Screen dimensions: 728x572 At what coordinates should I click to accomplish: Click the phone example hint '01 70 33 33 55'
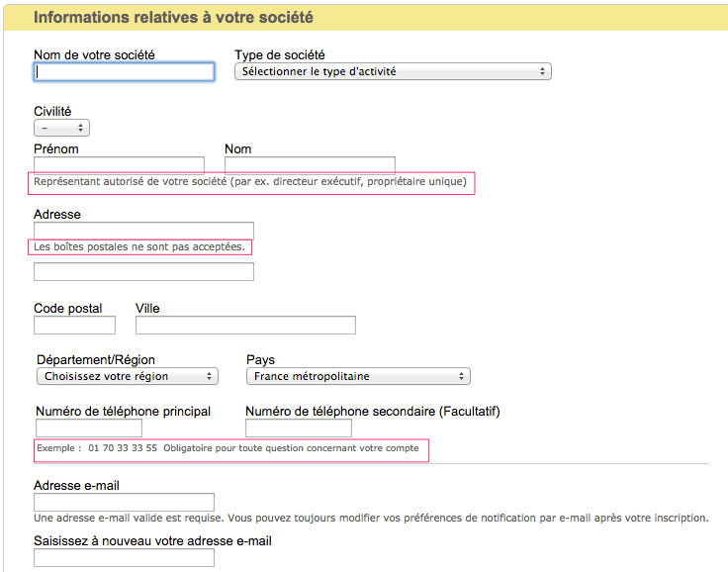[123, 448]
